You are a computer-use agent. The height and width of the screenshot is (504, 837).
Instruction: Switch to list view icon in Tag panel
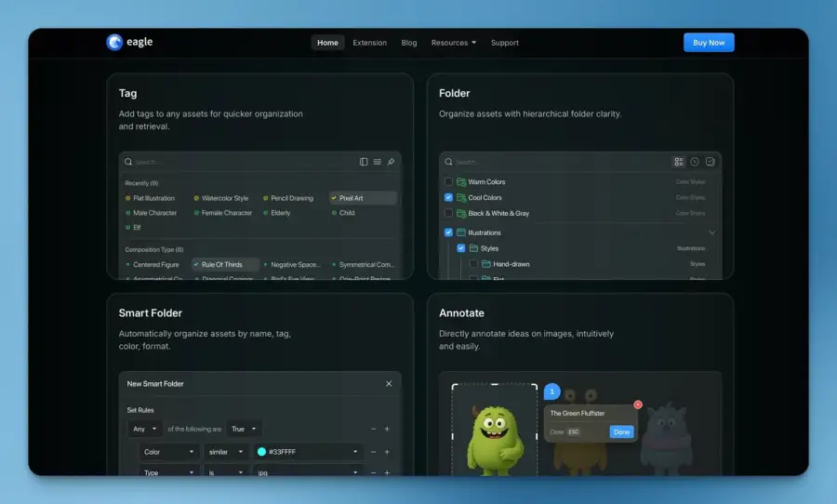point(378,162)
